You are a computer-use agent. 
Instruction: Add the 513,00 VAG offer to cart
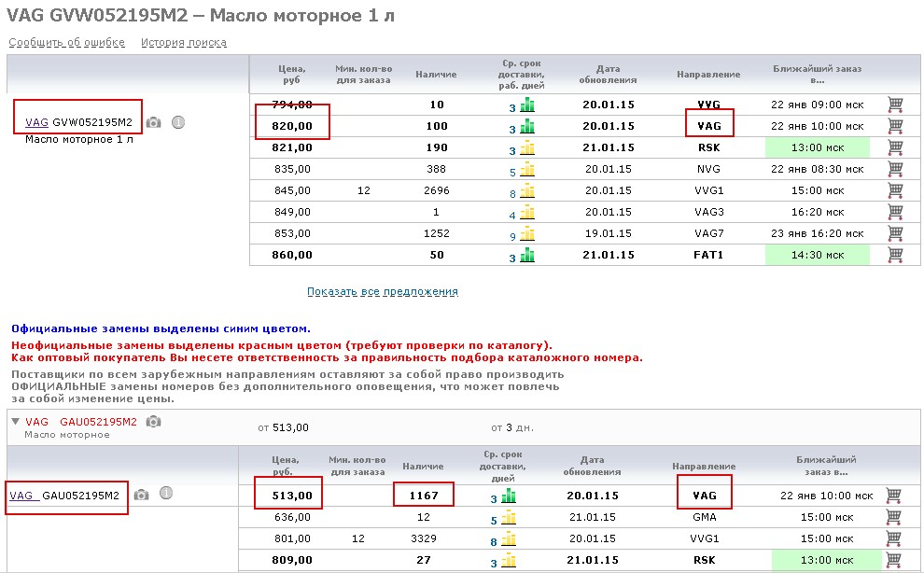[893, 496]
